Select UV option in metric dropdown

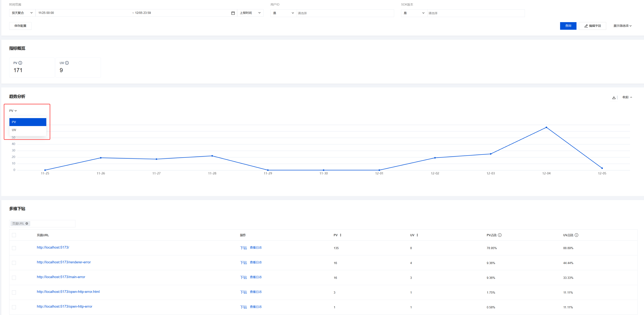tap(27, 130)
